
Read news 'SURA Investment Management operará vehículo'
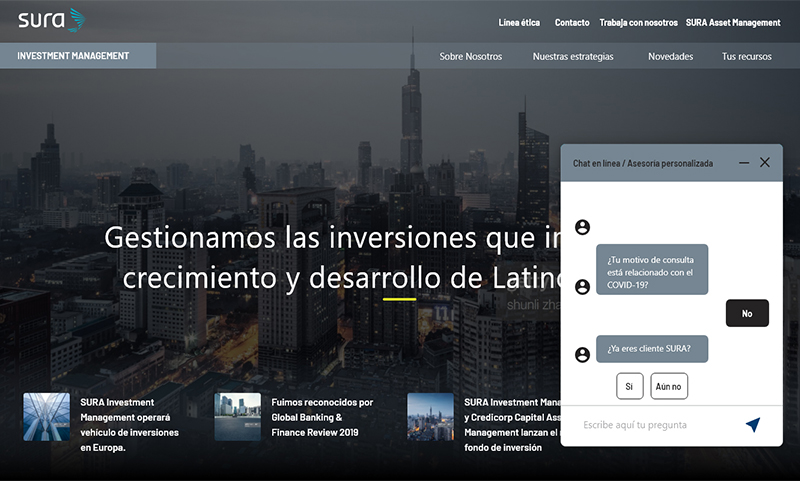(x=129, y=425)
